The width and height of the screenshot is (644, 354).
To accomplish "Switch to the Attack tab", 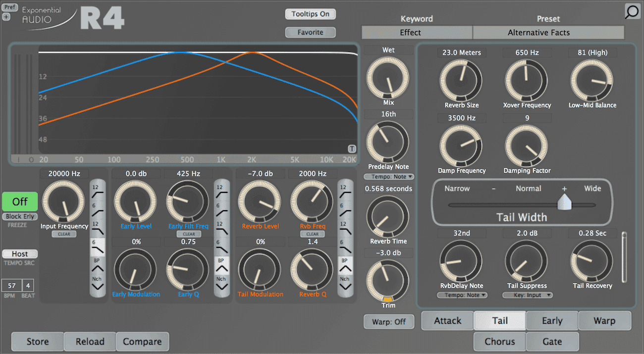I will 448,321.
